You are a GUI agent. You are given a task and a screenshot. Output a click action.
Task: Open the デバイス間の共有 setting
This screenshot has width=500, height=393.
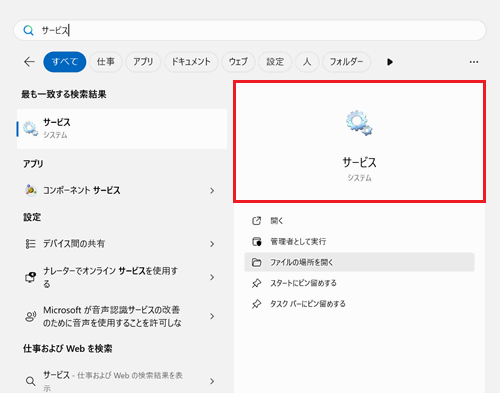pos(122,244)
